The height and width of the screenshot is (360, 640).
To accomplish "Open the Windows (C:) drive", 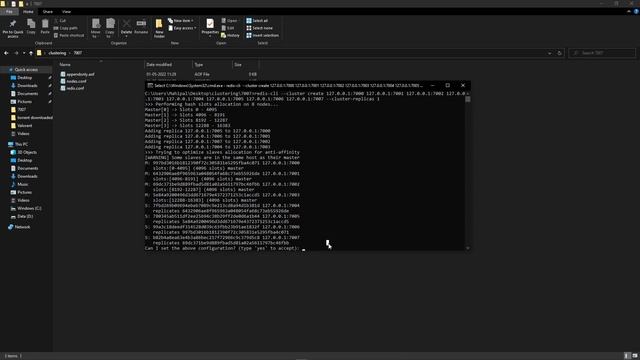I will click(29, 209).
